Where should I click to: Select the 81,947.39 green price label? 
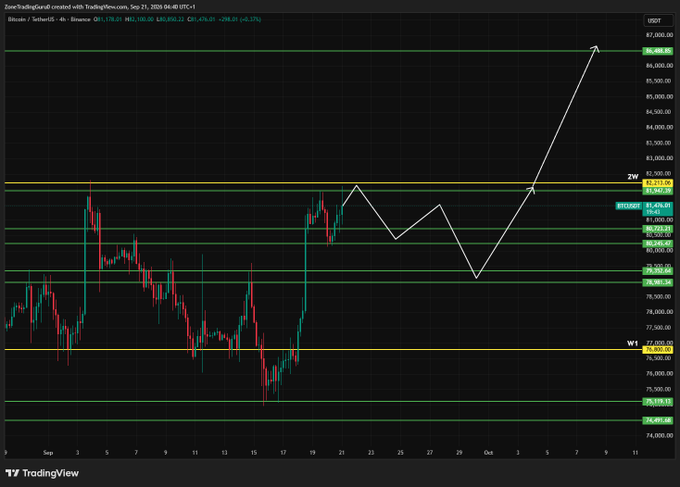pyautogui.click(x=657, y=190)
